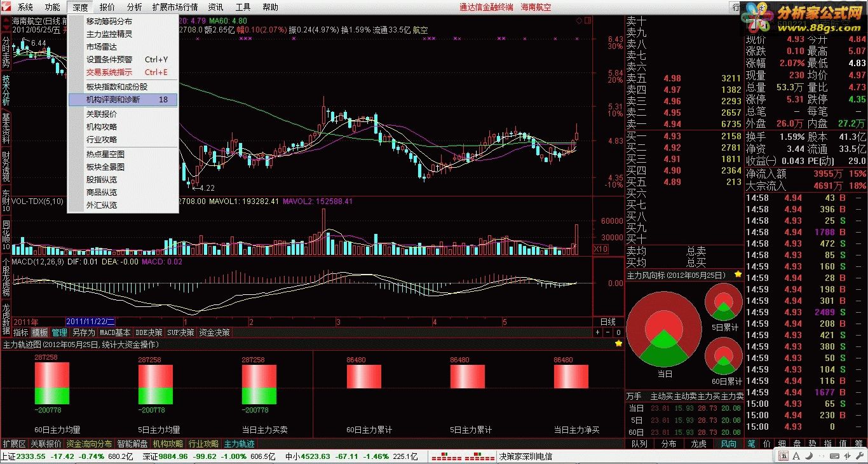
Task: Switch to 财务透视 sidebar tab
Action: point(6,167)
